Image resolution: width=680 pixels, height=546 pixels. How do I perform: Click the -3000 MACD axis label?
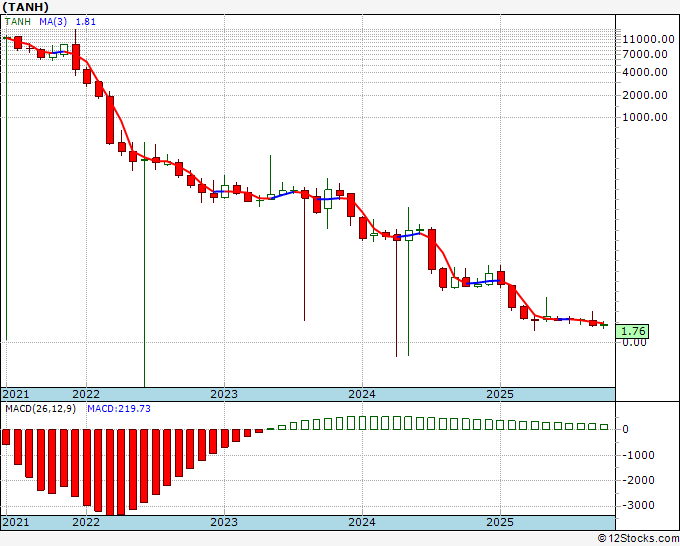tap(638, 505)
